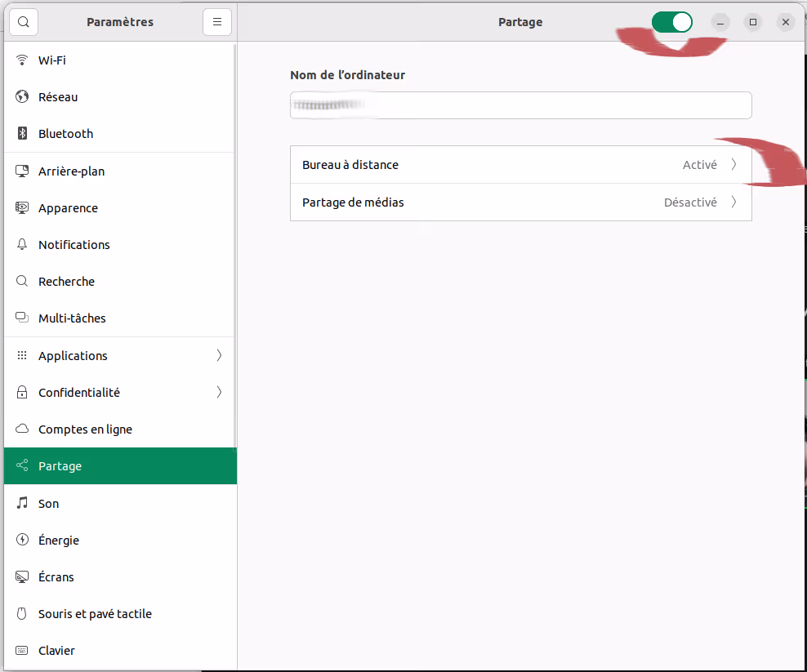Open Souris et pavé tactile settings
This screenshot has height=672, width=807.
tap(95, 614)
